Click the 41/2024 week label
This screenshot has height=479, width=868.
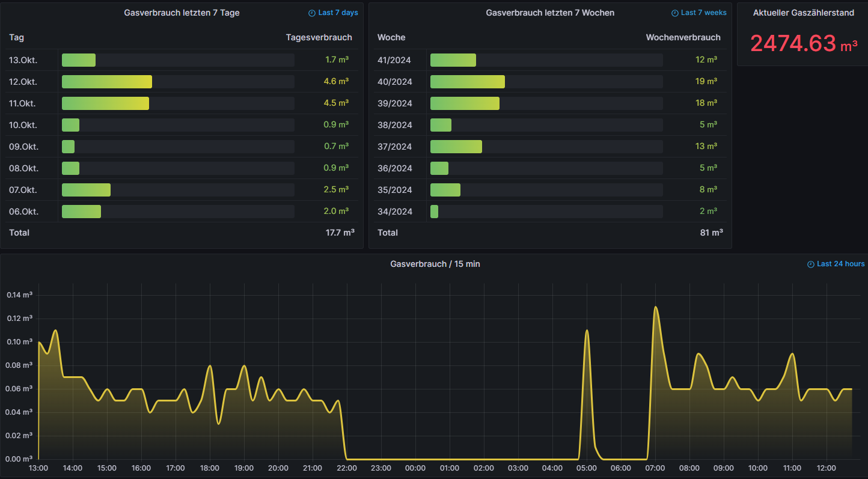click(x=395, y=60)
